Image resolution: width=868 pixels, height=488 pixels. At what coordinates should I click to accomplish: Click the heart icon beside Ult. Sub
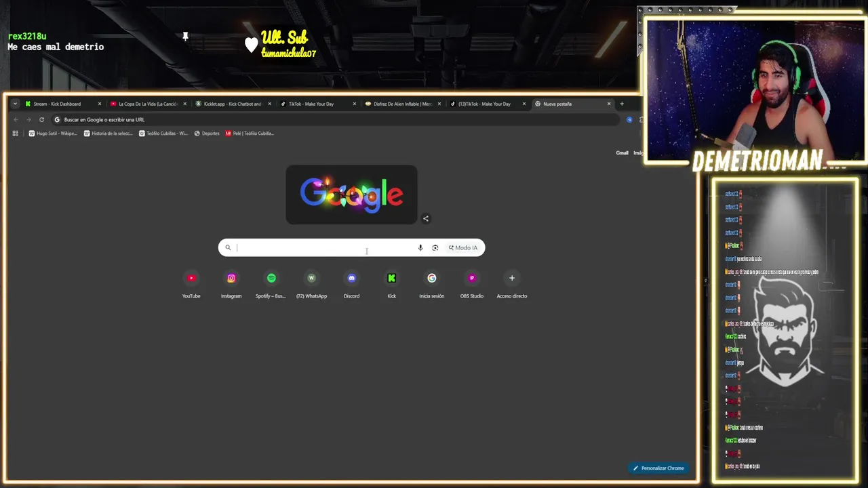coord(252,45)
